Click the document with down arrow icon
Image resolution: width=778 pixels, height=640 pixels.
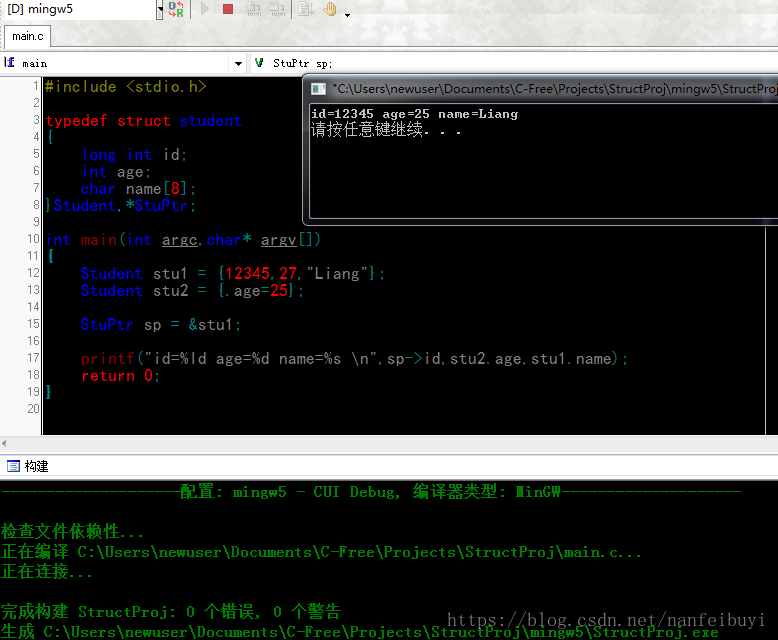click(x=306, y=9)
